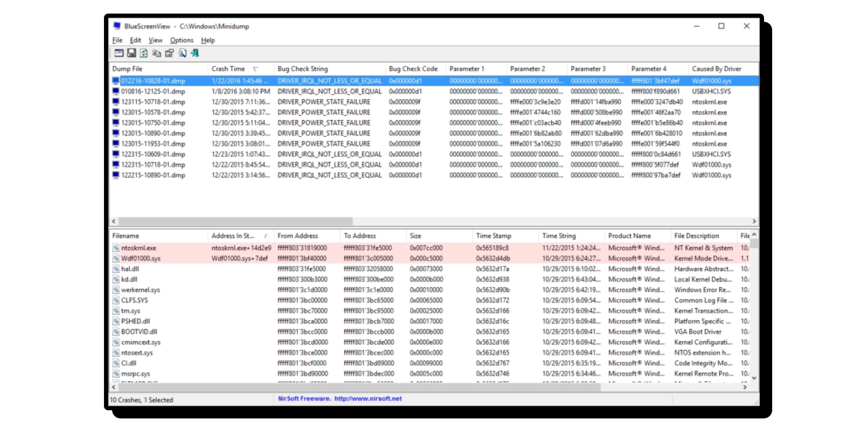This screenshot has width=868, height=432.
Task: Click the Find magnifier toolbar icon
Action: 182,53
